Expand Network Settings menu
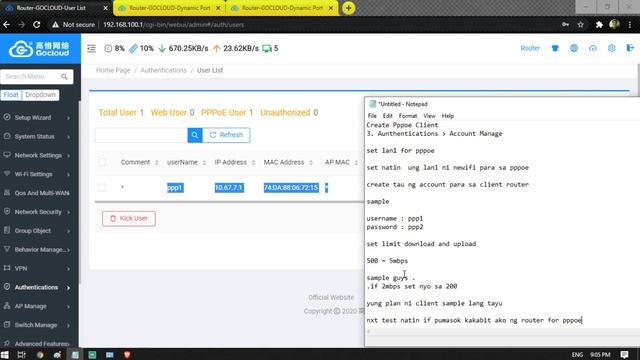Viewport: 640px width, 360px height. click(39, 155)
